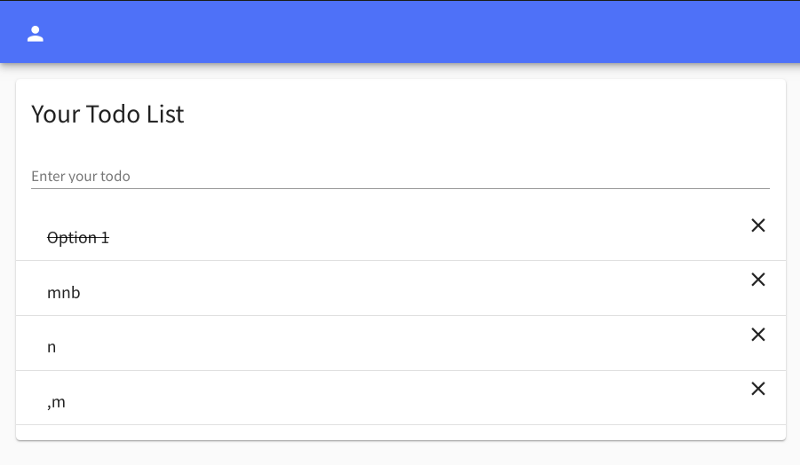Open the user account icon in header
The height and width of the screenshot is (465, 800).
pos(35,34)
